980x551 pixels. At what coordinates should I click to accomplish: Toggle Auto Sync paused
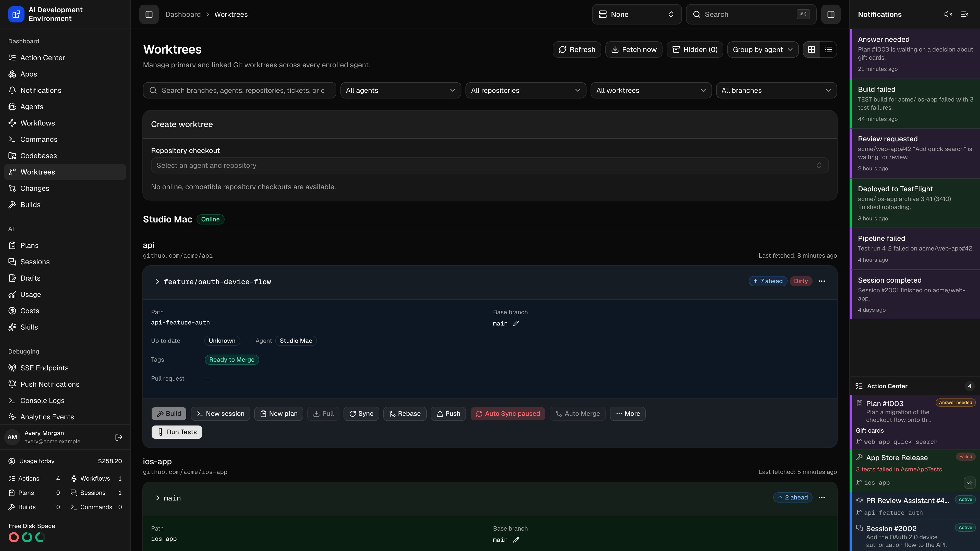pyautogui.click(x=508, y=414)
